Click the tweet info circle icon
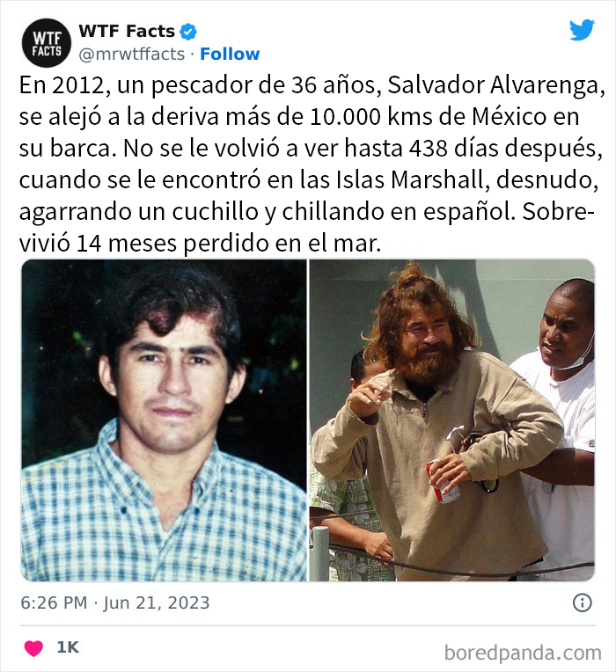Screen dimensions: 616x672 [x=583, y=603]
